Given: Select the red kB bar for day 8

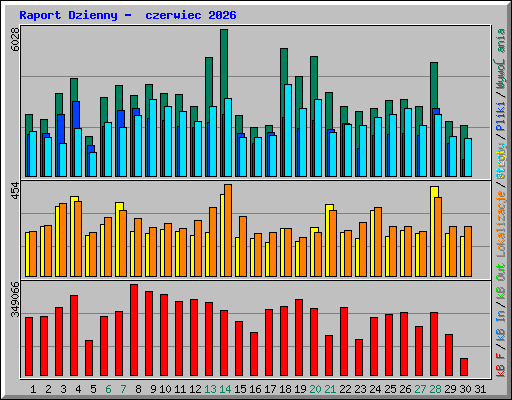Looking at the screenshot, I should pyautogui.click(x=134, y=330).
